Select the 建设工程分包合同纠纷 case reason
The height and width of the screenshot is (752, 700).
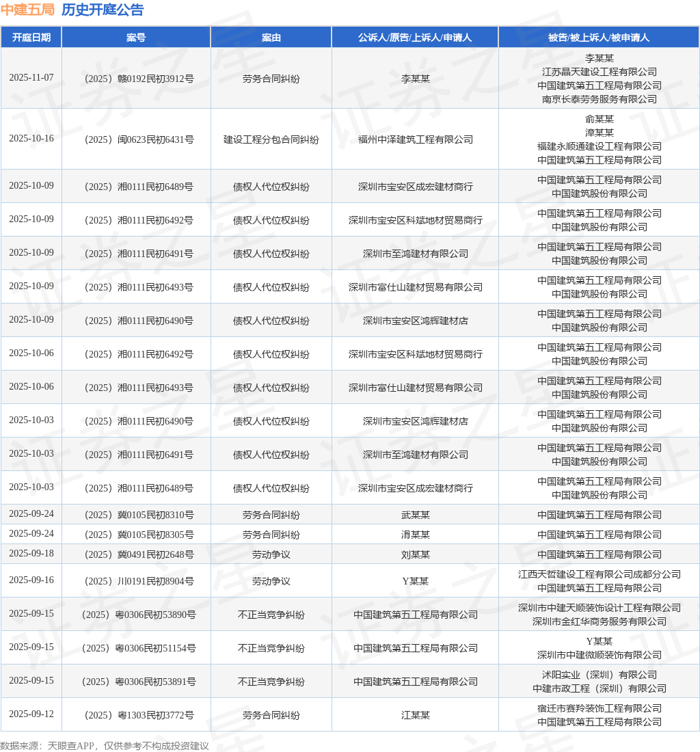(x=271, y=139)
